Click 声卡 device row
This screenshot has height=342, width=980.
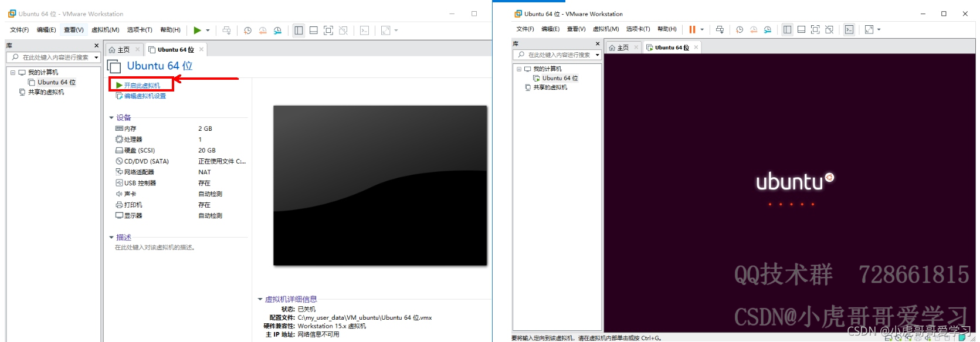tap(181, 194)
